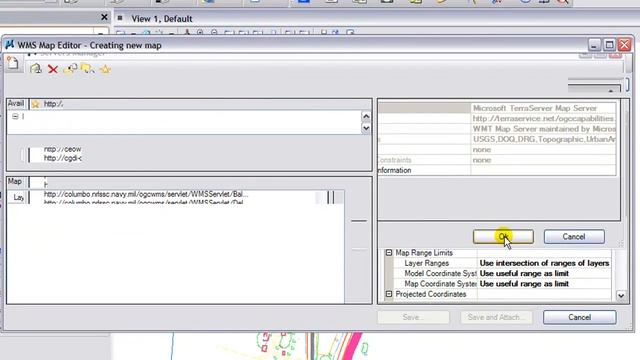Click the 'none' value beside Constraints
640x360 pixels.
(x=482, y=160)
